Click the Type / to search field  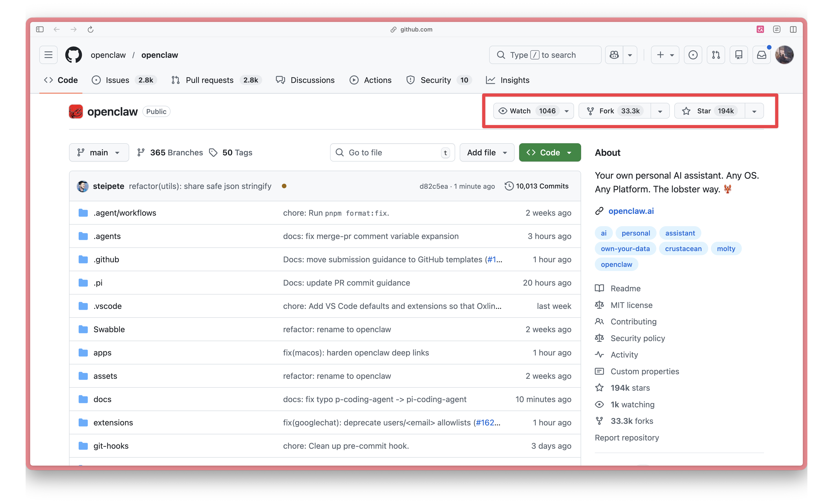545,55
